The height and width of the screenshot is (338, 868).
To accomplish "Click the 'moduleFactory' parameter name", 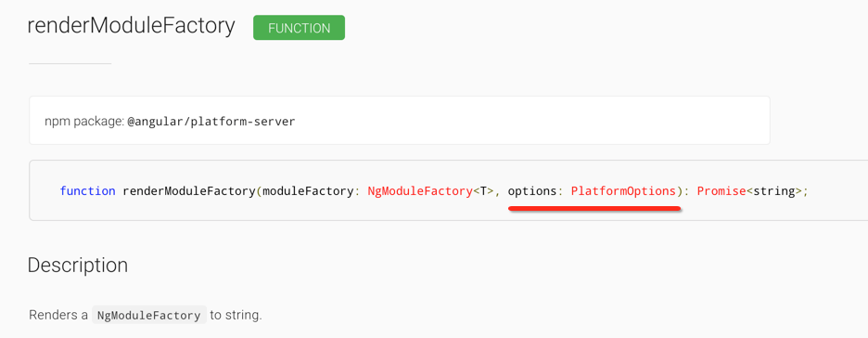I will pos(308,191).
